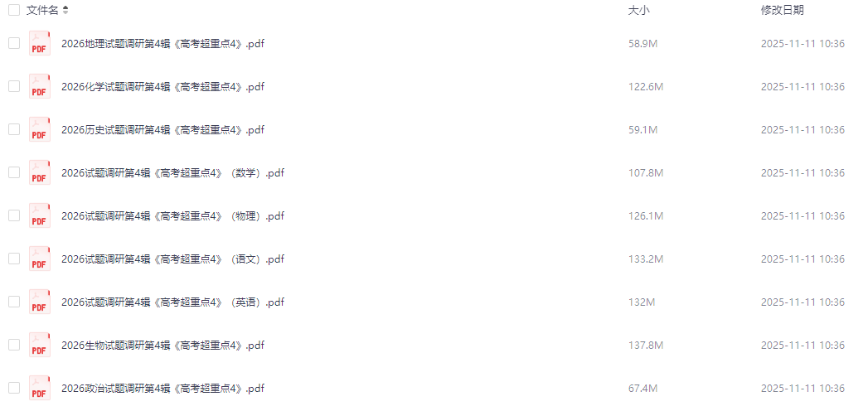
Task: Open 2026生物试题调研第4辑 file name link
Action: [x=162, y=346]
